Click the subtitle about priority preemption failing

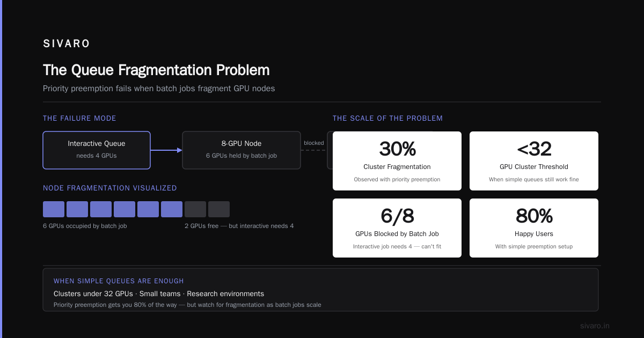[159, 89]
